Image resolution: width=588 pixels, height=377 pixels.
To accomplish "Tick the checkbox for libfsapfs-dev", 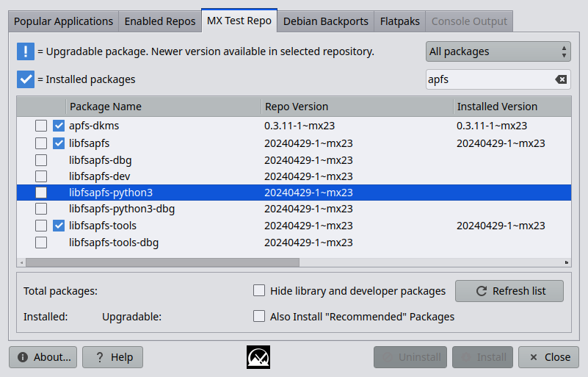I will point(41,176).
